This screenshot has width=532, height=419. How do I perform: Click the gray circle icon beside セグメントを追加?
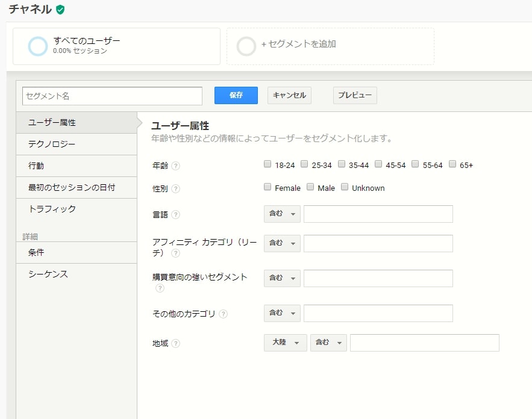pyautogui.click(x=246, y=46)
